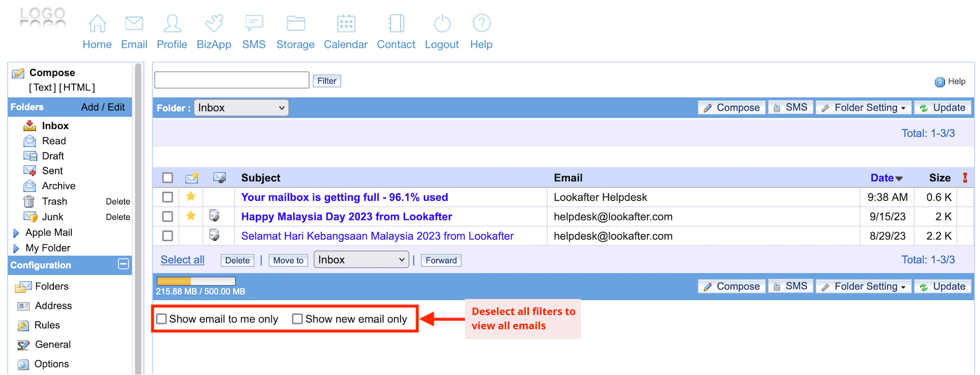Open the BizApp icon
980x375 pixels.
click(214, 24)
